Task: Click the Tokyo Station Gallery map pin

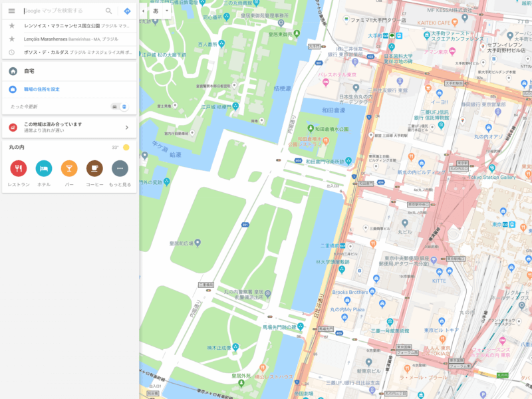Action: coord(492,168)
